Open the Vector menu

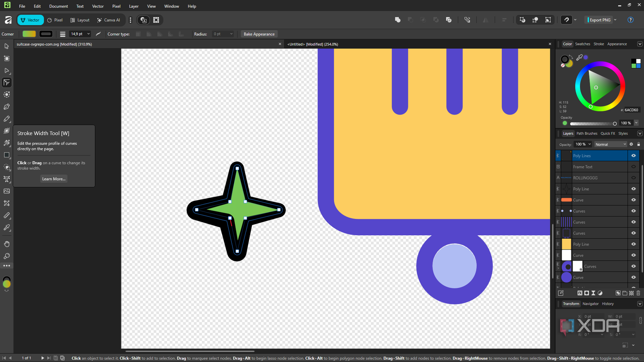[98, 6]
